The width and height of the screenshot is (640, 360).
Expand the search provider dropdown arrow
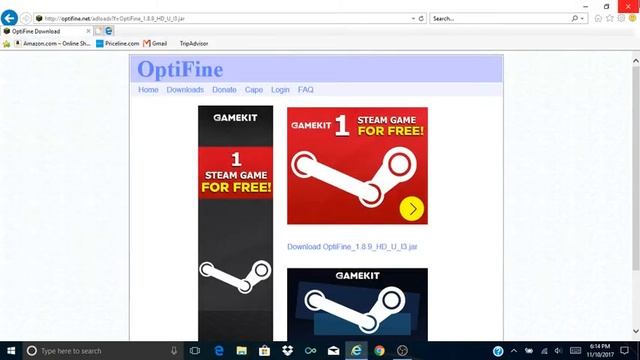pyautogui.click(x=582, y=18)
